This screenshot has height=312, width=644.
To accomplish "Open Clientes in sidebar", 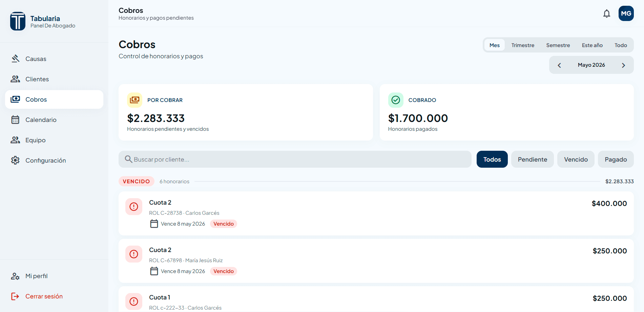I will coord(54,79).
